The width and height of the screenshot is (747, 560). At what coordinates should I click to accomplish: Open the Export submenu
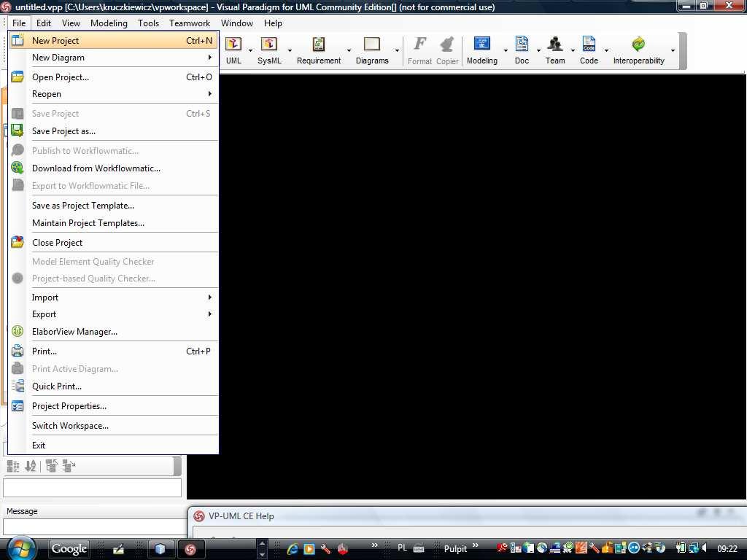pos(113,314)
